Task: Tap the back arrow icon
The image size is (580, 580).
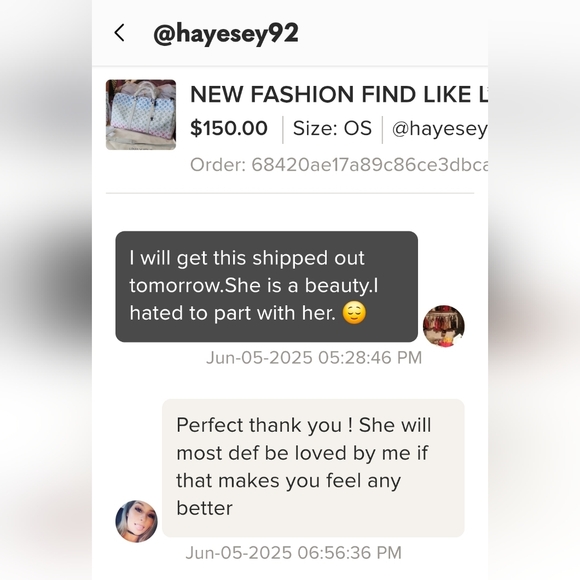Action: 119,33
